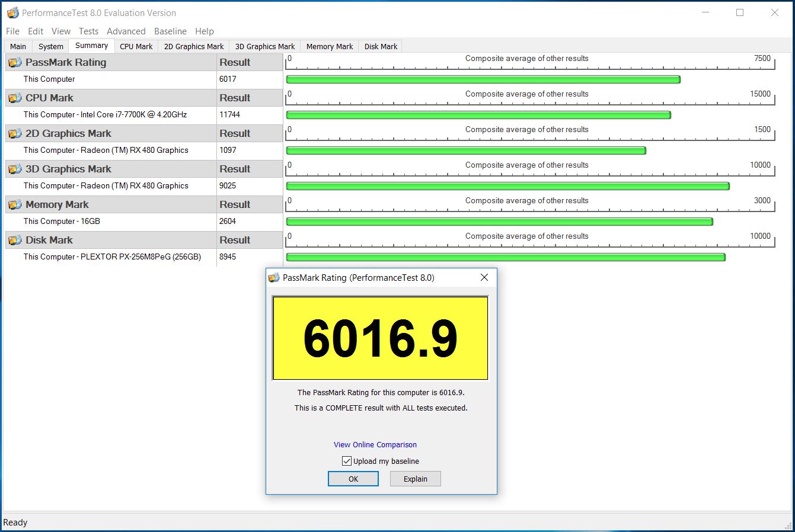Follow the View Online Comparison link
The width and height of the screenshot is (795, 532).
[x=375, y=444]
